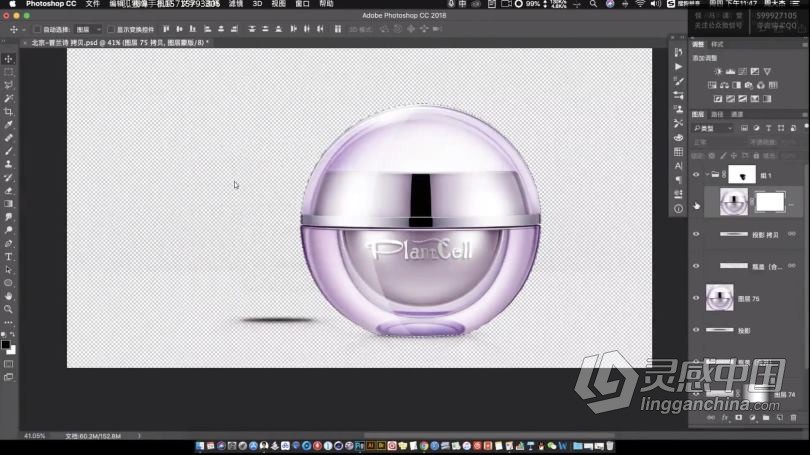
Task: Select the Hand tool
Action: coord(8,296)
